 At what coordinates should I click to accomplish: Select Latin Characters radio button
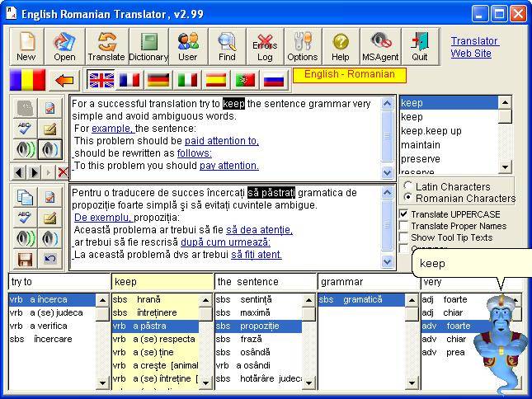[x=408, y=185]
